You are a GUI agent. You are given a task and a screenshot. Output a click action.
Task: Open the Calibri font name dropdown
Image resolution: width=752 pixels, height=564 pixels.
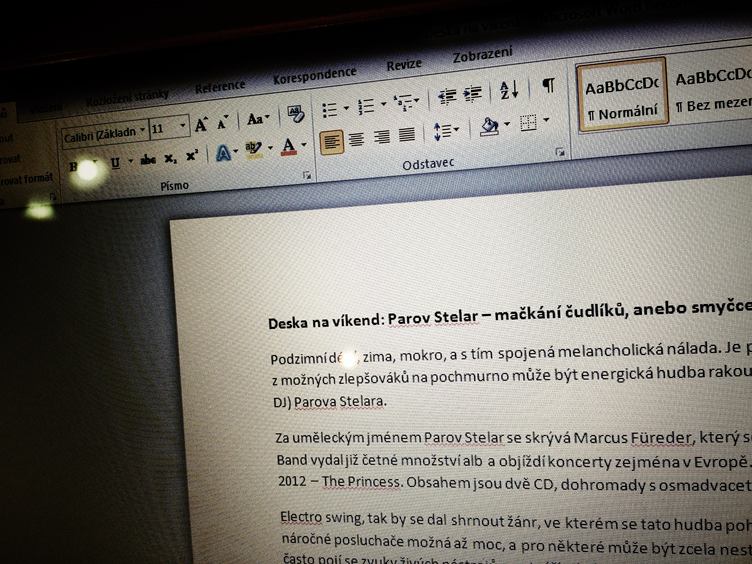143,130
